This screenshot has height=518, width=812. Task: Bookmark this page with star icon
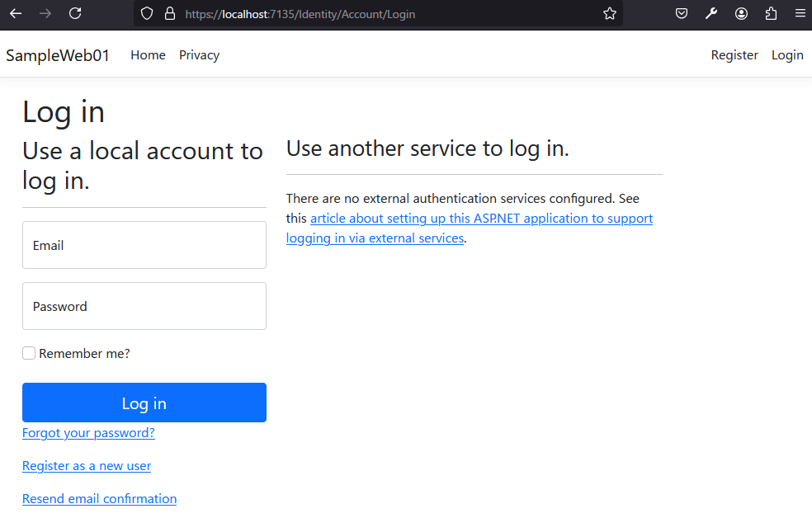[x=610, y=14]
